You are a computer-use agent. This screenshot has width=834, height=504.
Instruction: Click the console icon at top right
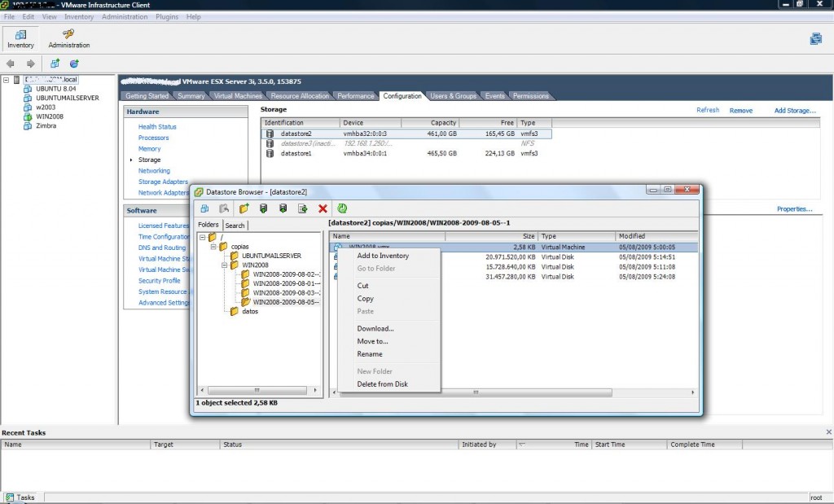[x=815, y=39]
